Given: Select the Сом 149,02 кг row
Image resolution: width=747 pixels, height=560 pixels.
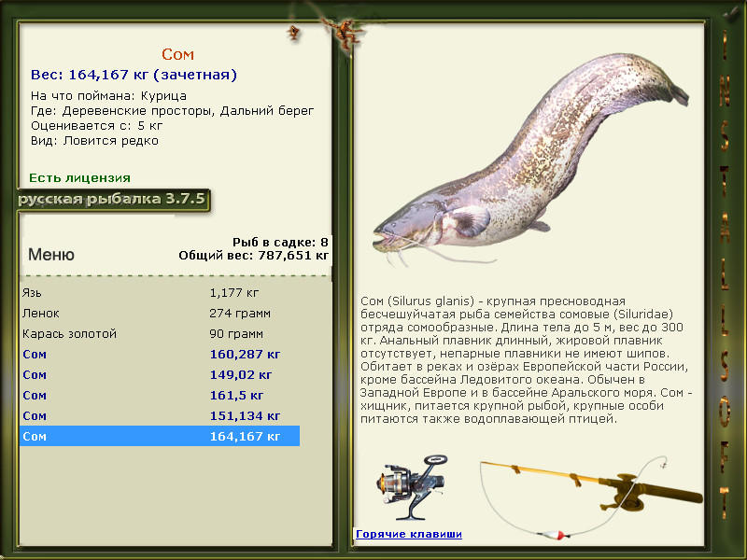Looking at the screenshot, I should tap(160, 374).
